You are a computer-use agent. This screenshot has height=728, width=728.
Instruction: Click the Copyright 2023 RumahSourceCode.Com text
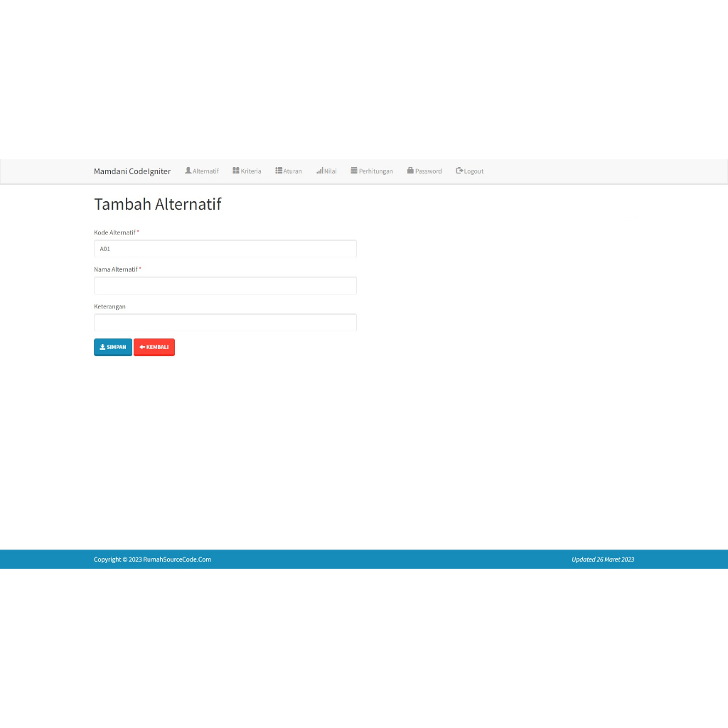coord(152,560)
